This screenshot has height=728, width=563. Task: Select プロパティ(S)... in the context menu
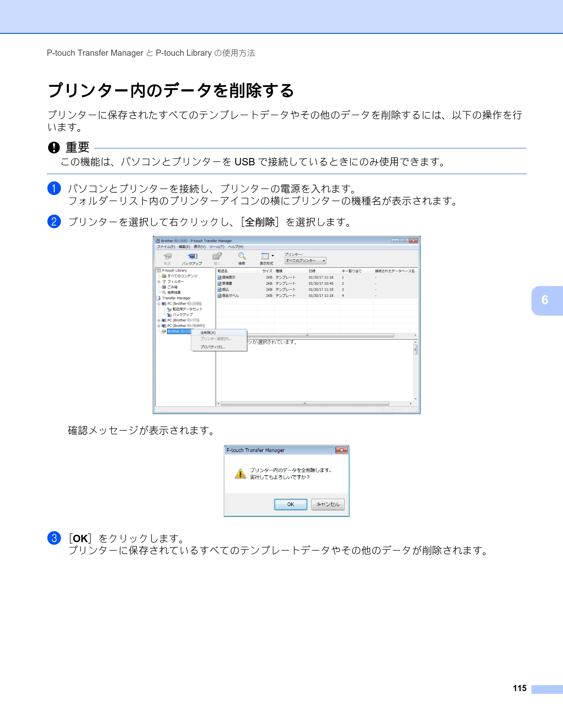219,347
